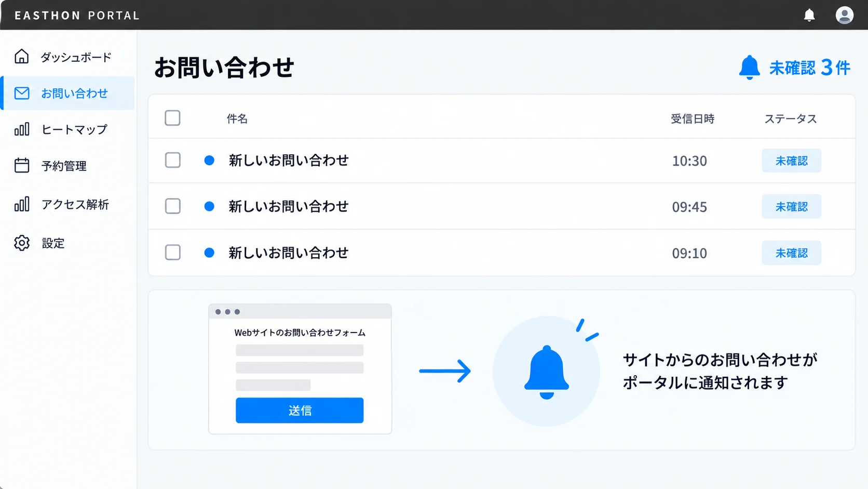Viewport: 868px width, 489px height.
Task: Check the box for the 09:45 inquiry
Action: (x=173, y=206)
